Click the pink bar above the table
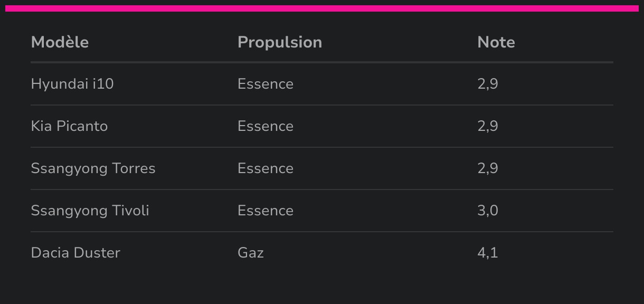The height and width of the screenshot is (304, 644). pyautogui.click(x=322, y=8)
